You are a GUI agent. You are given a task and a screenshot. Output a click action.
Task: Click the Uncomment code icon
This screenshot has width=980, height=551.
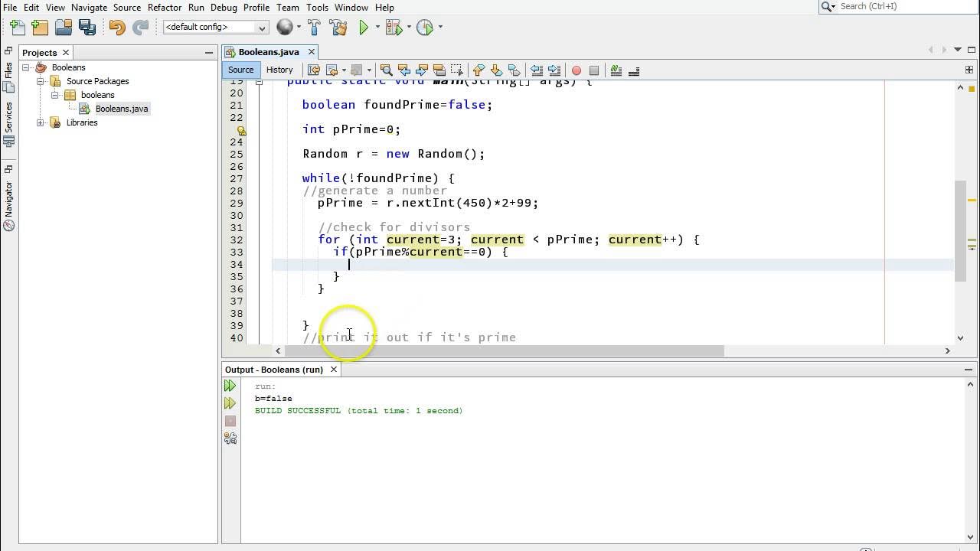pyautogui.click(x=633, y=70)
